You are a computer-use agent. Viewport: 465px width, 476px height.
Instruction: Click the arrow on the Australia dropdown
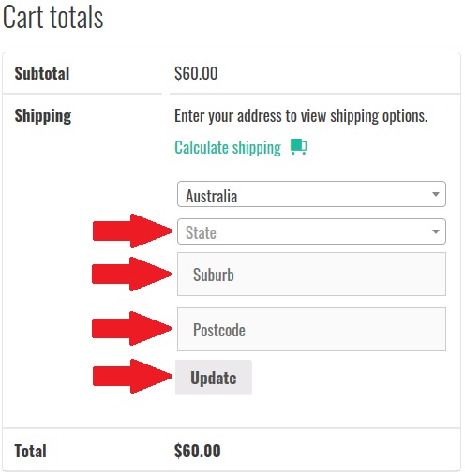436,194
